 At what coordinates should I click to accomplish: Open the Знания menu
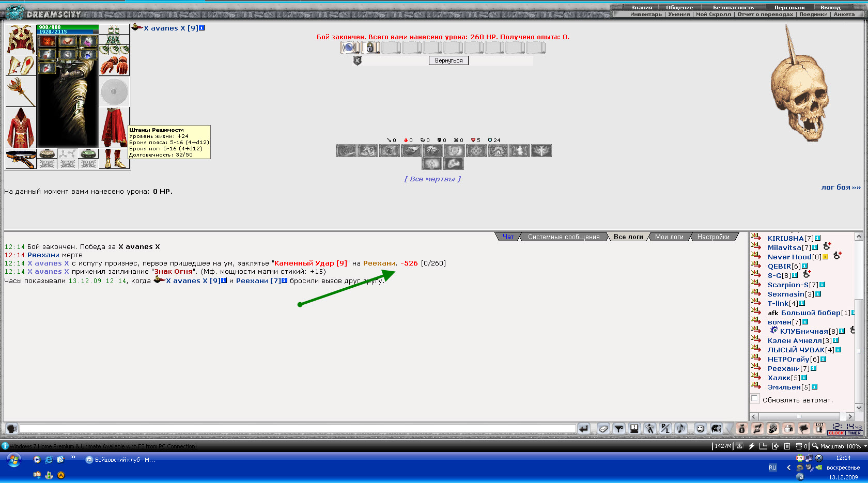click(x=642, y=8)
